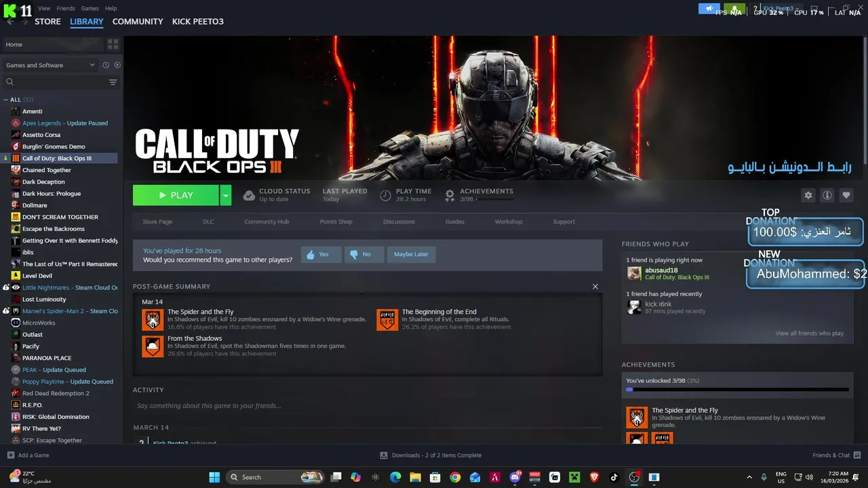Screen dimensions: 868x488
Task: Select Red Dead Redemption 2 in library
Action: (x=56, y=393)
